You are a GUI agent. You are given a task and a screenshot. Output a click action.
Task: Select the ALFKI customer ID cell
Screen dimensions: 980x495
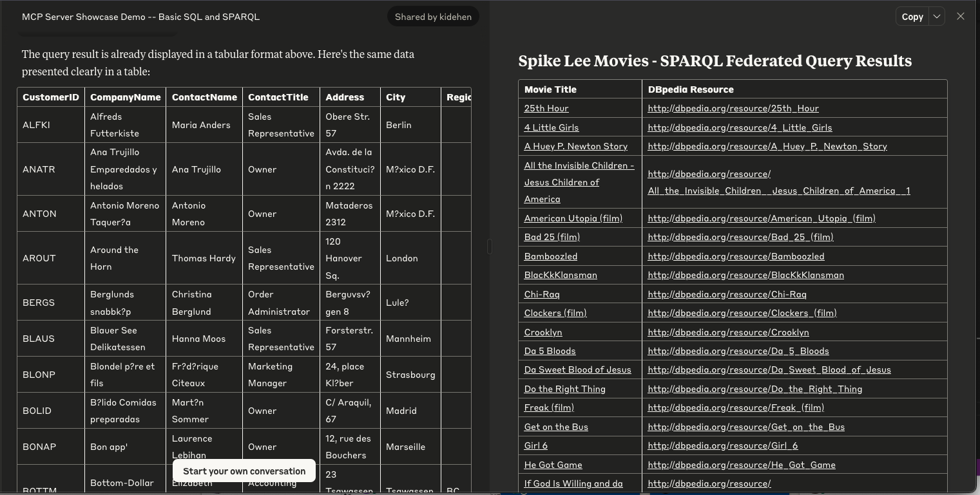[51, 125]
